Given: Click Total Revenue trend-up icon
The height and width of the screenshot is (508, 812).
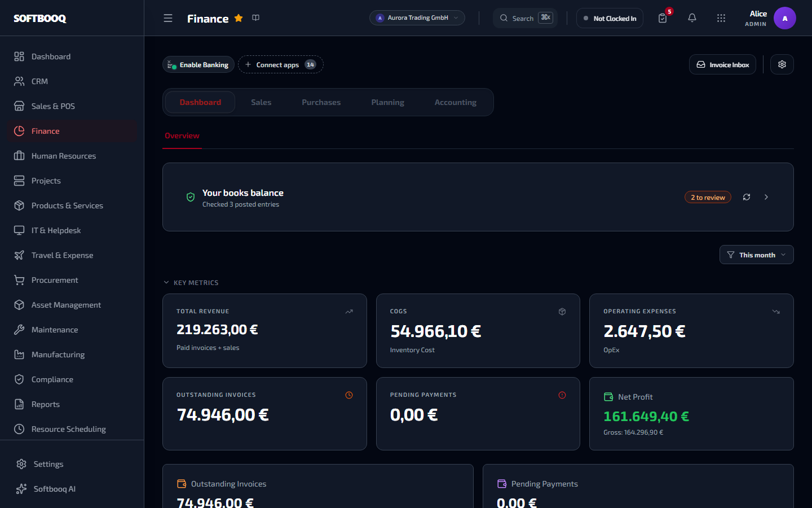Looking at the screenshot, I should pyautogui.click(x=349, y=312).
